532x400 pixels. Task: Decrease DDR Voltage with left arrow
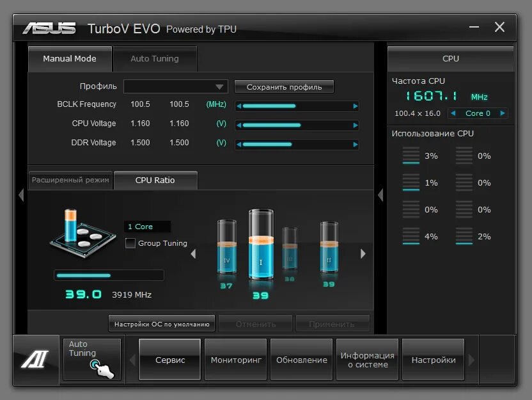(x=239, y=144)
